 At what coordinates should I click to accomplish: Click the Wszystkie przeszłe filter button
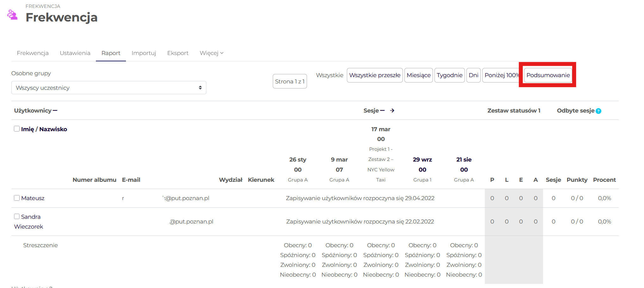coord(375,75)
